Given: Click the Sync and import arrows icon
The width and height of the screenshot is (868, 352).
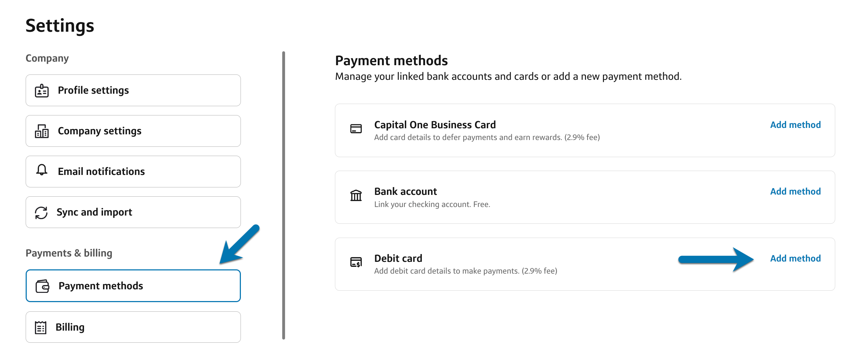Looking at the screenshot, I should pyautogui.click(x=41, y=213).
